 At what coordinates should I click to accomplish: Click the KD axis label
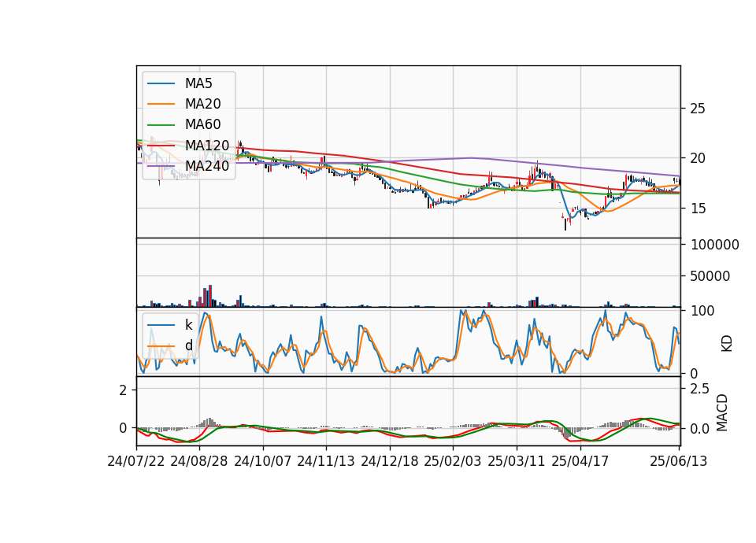[727, 344]
